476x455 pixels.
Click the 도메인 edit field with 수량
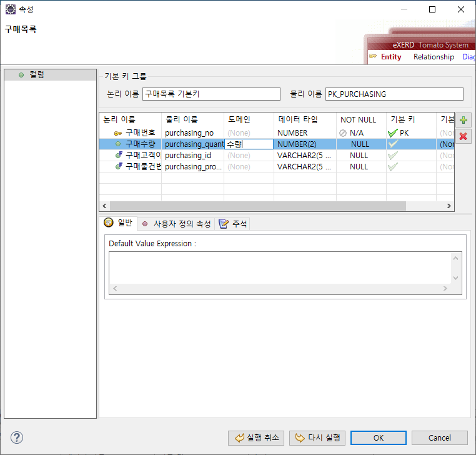pyautogui.click(x=249, y=144)
